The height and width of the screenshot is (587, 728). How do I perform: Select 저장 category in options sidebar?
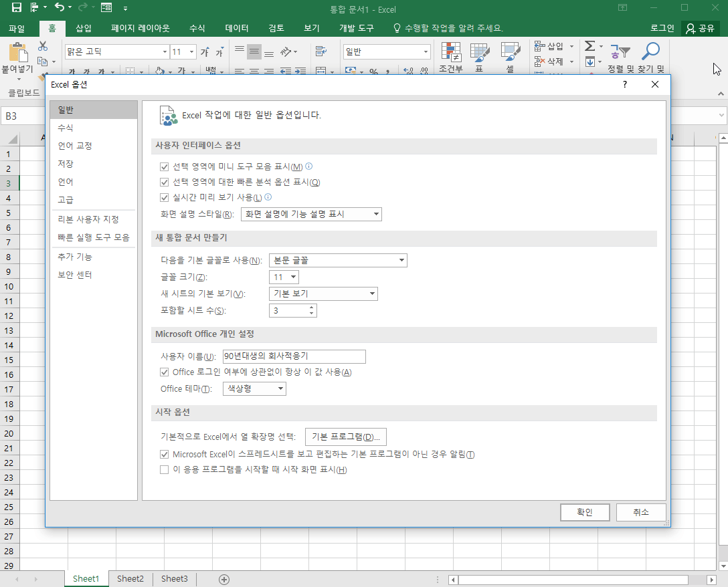click(93, 164)
